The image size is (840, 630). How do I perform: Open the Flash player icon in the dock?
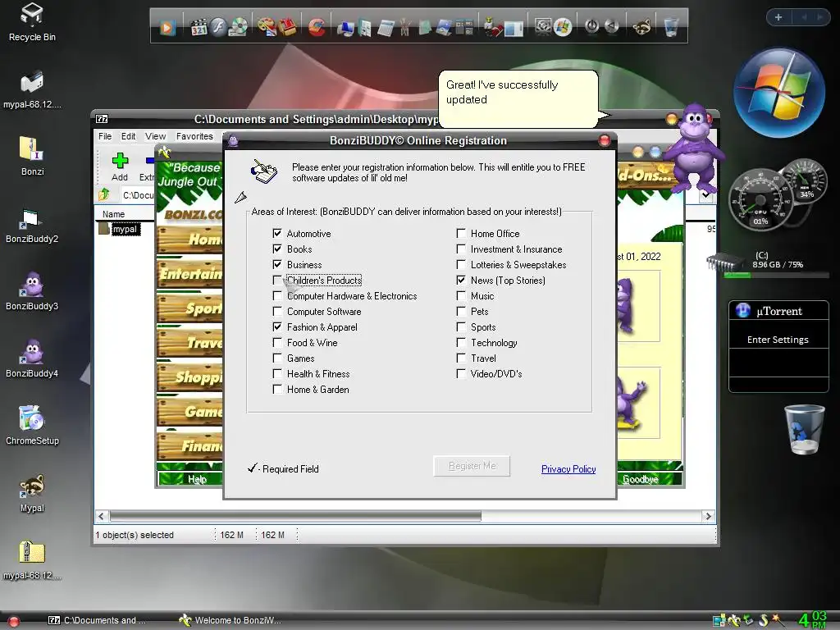(x=218, y=26)
